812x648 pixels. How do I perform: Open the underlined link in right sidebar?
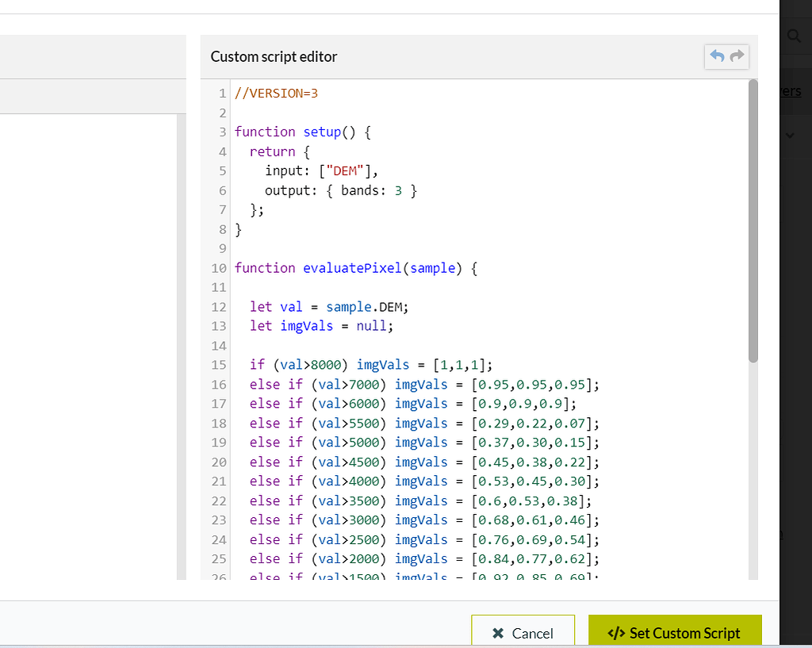(791, 91)
